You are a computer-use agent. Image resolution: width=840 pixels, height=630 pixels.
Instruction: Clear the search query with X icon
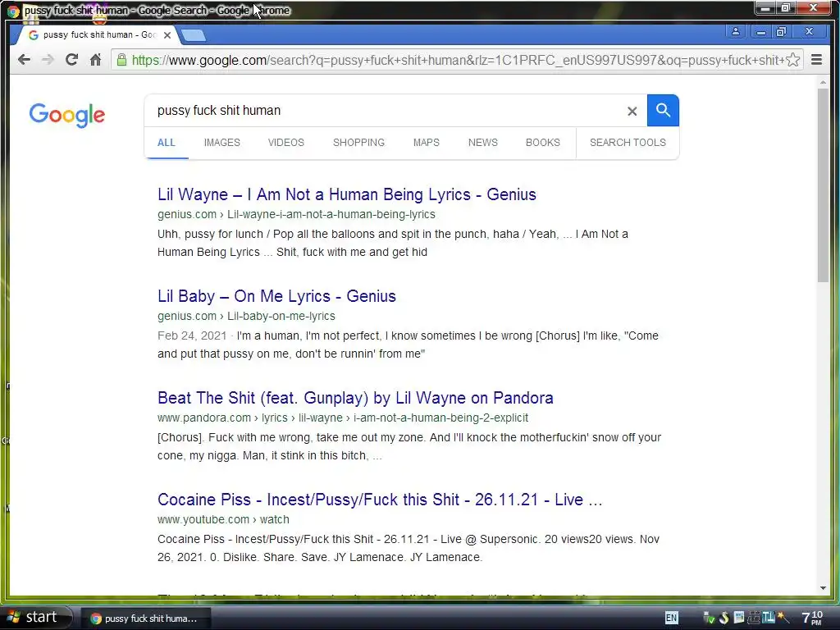coord(632,111)
